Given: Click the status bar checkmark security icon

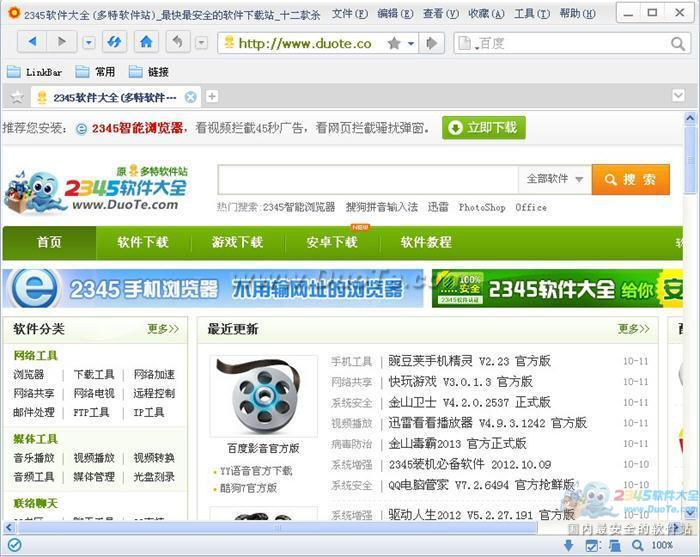Looking at the screenshot, I should (x=15, y=545).
